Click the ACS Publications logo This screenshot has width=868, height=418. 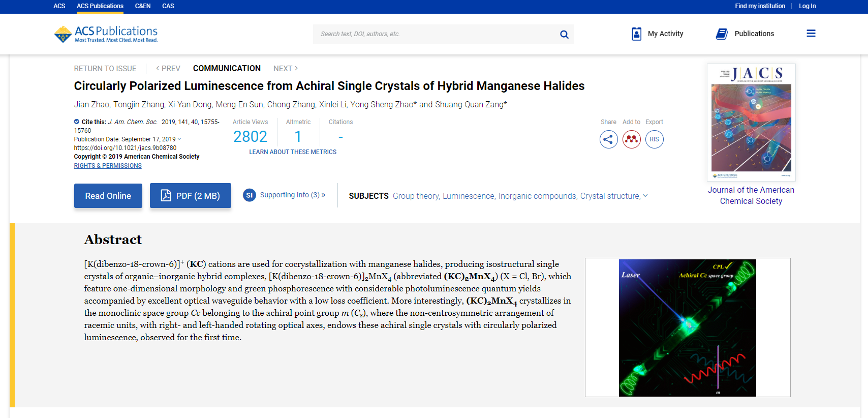pos(106,34)
